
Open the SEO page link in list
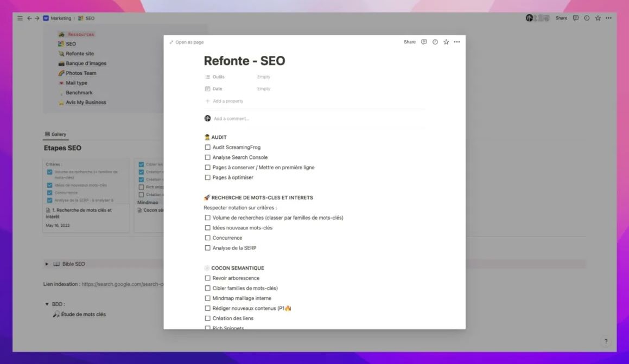click(71, 44)
